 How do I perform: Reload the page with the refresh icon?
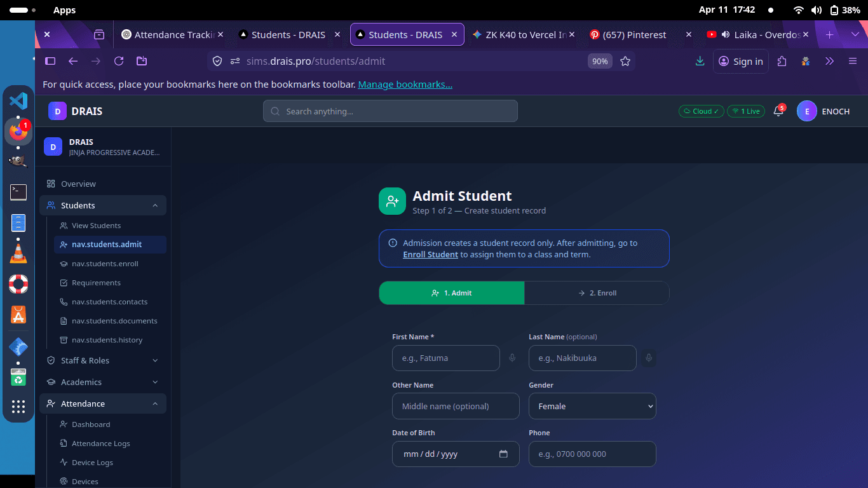point(118,61)
